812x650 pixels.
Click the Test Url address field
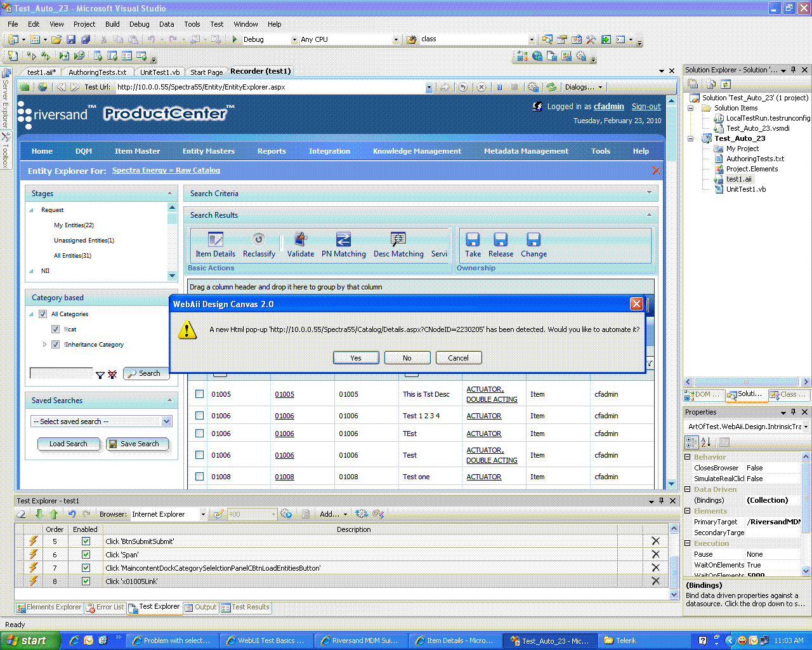click(x=270, y=87)
